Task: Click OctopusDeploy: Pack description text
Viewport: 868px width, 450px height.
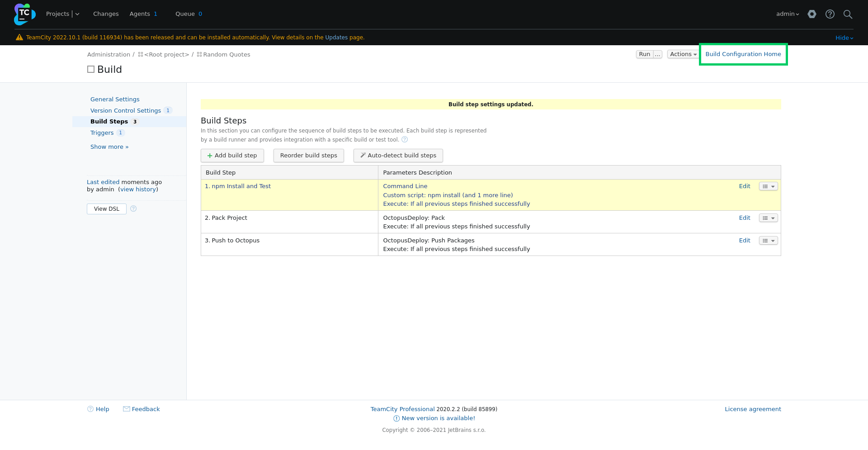Action: click(x=414, y=218)
